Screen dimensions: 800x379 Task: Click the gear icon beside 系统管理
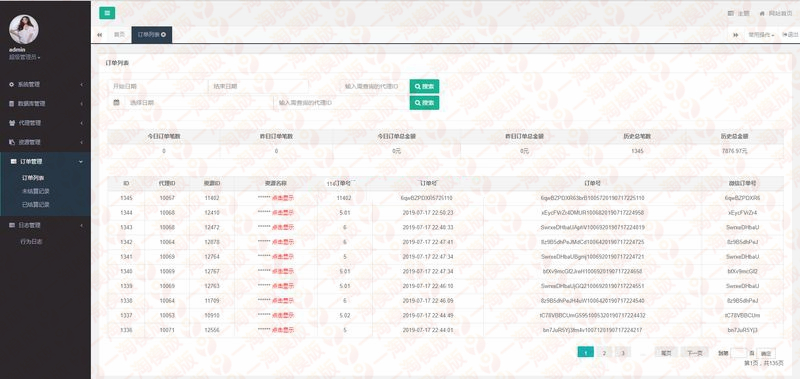[12, 84]
